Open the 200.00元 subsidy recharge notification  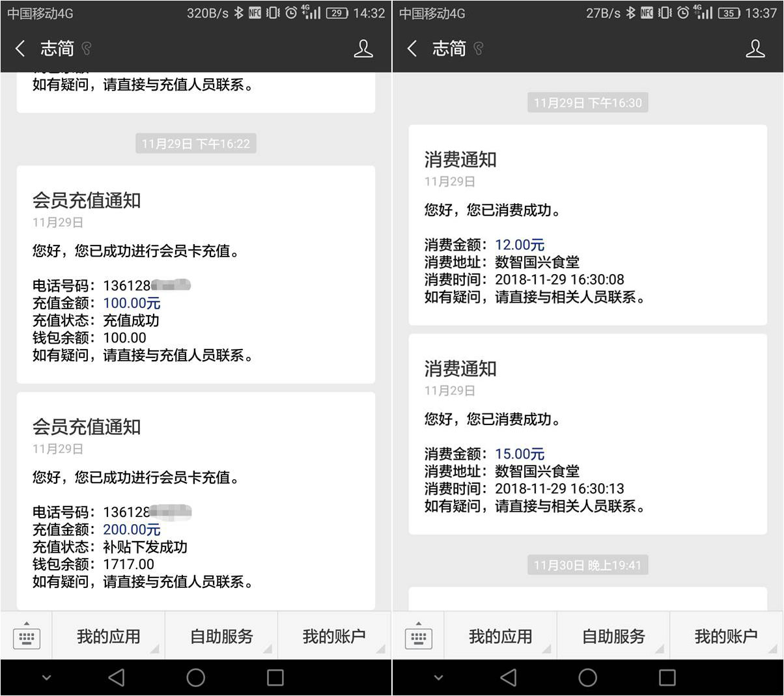(x=195, y=501)
